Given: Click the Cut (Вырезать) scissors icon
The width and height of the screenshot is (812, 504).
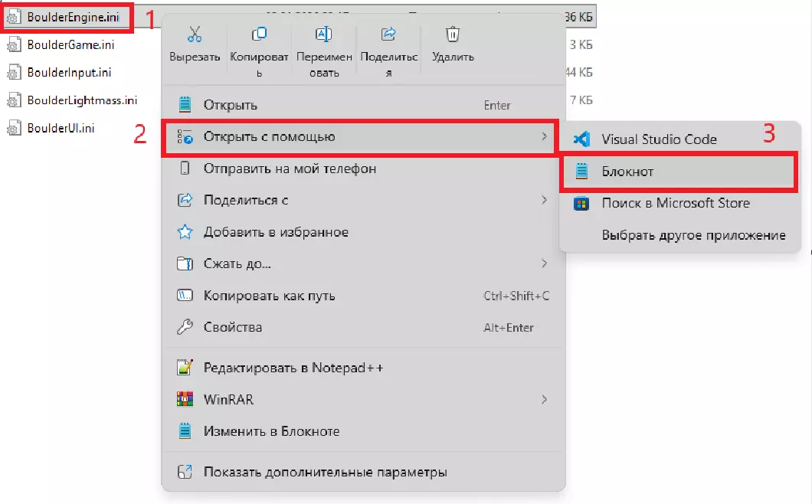Looking at the screenshot, I should coord(194,34).
